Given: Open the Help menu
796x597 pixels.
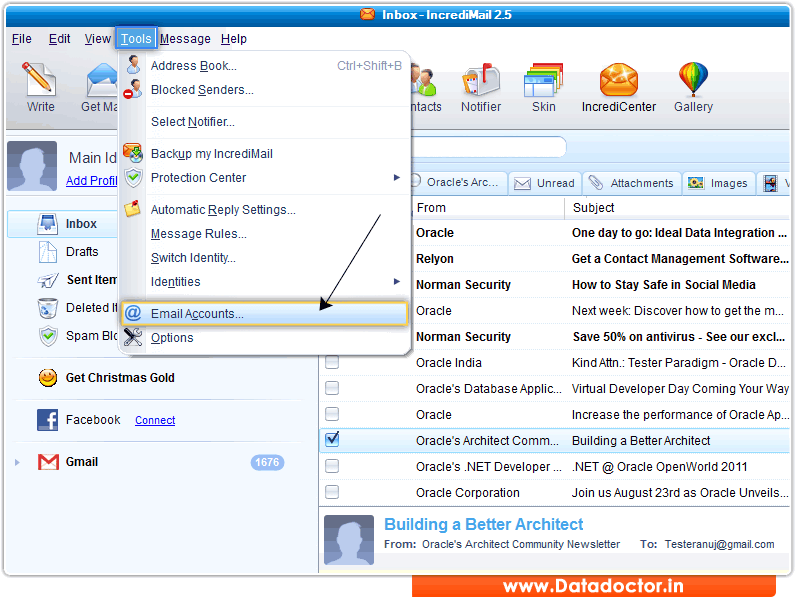Looking at the screenshot, I should [234, 39].
